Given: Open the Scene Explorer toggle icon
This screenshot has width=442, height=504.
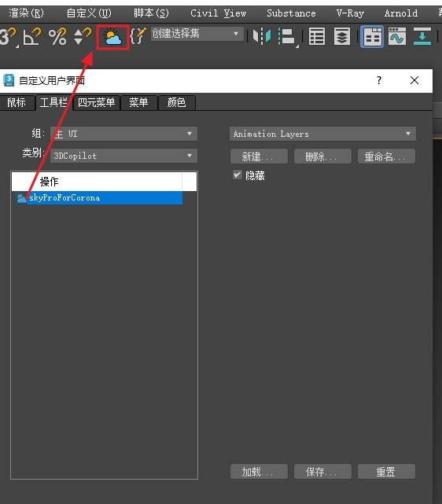Looking at the screenshot, I should (x=317, y=36).
